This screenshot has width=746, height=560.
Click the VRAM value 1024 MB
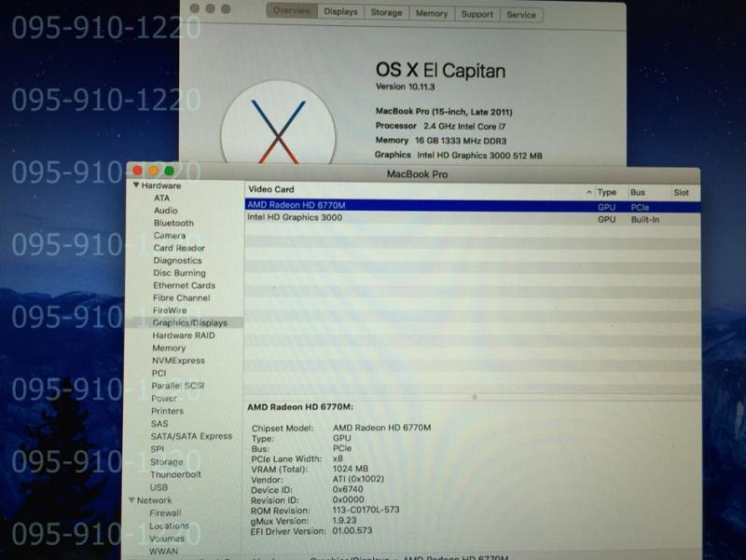tap(351, 469)
